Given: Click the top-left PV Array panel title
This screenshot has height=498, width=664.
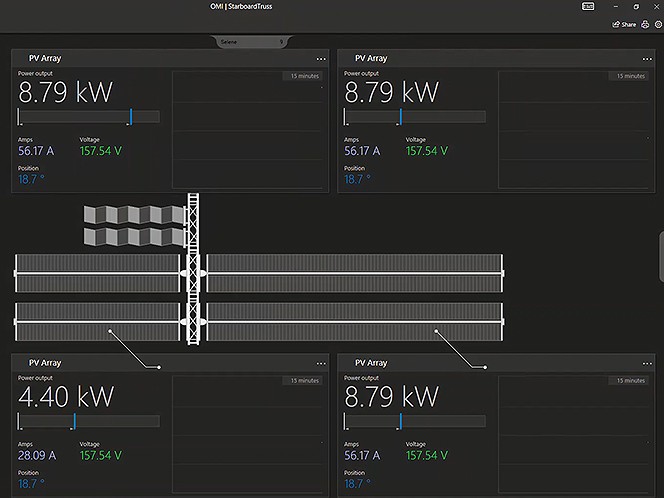Looking at the screenshot, I should [45, 59].
